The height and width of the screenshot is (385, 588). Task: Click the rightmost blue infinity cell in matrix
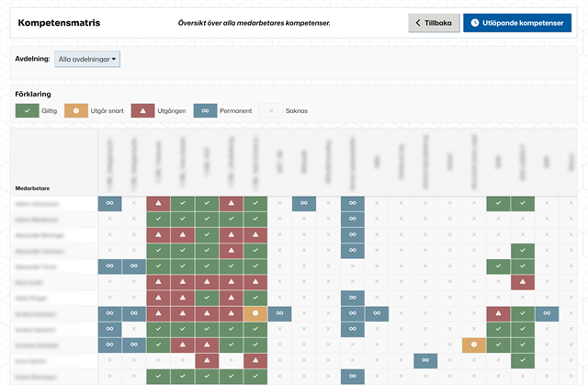546,313
